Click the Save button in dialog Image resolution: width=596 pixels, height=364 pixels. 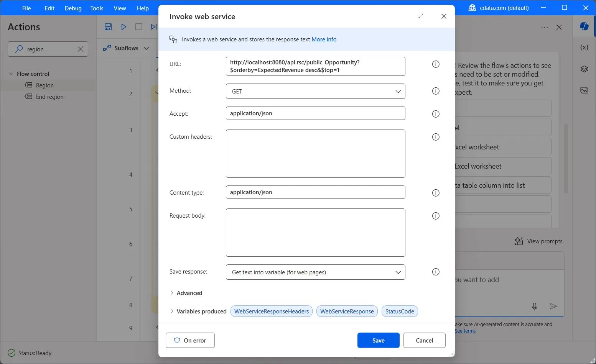tap(378, 340)
